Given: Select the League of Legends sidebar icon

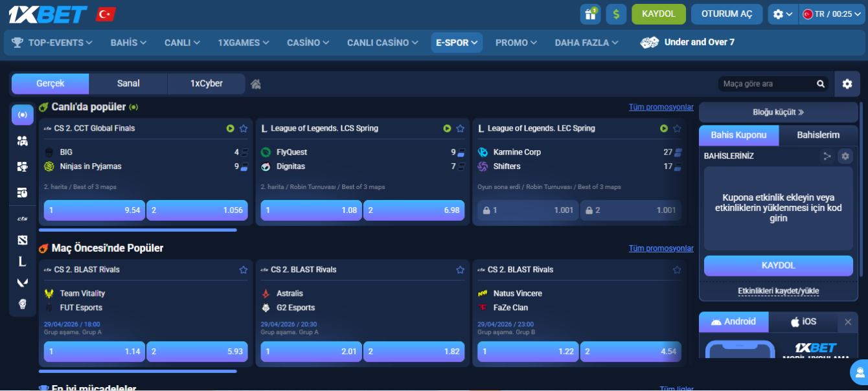Looking at the screenshot, I should [23, 262].
